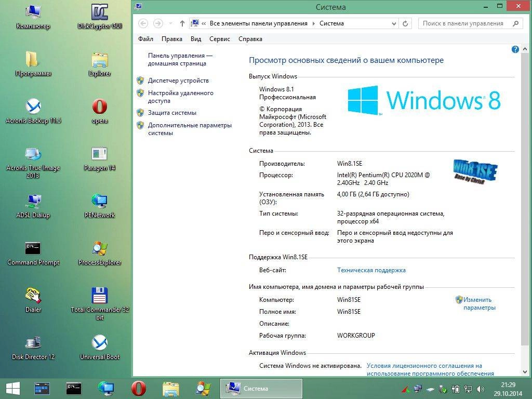Screen dimensions: 532x399
Task: Open Дополнительные параметры системы
Action: 190,129
